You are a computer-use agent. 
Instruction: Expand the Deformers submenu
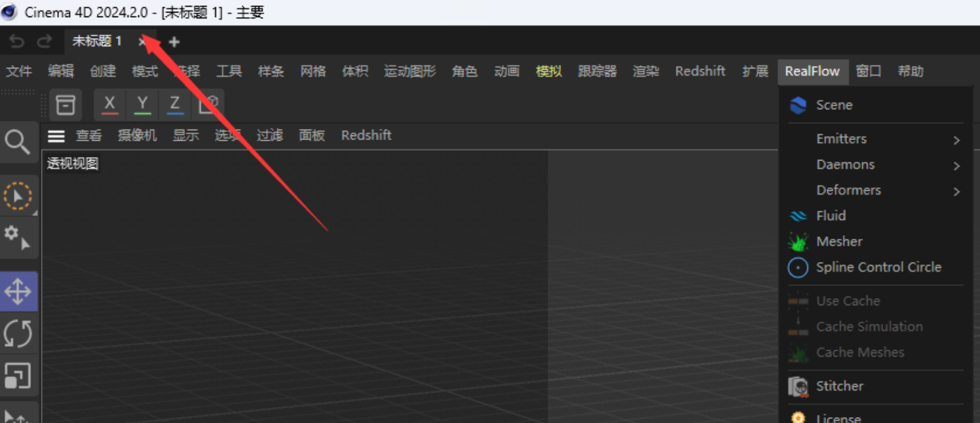[x=875, y=190]
